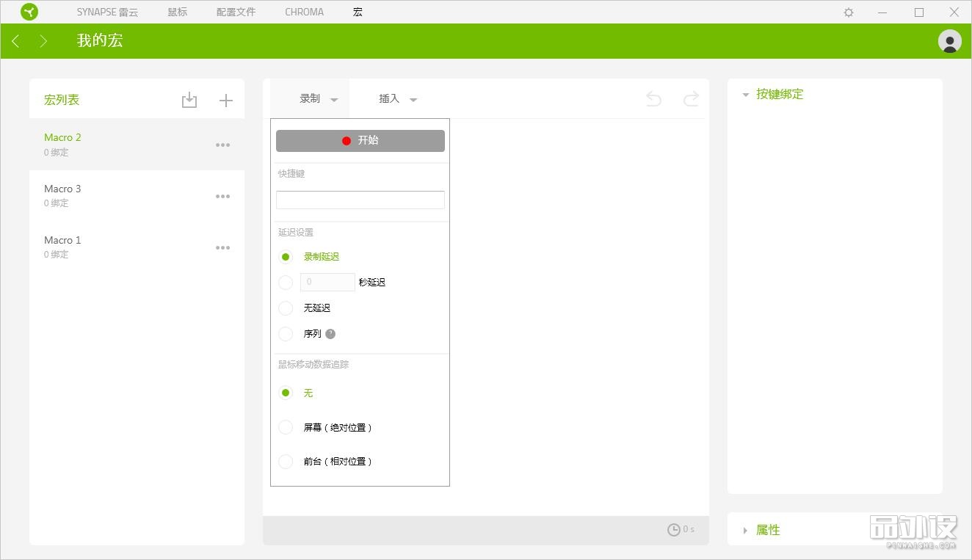Viewport: 972px width, 560px height.
Task: Open the 配置文件 tab
Action: [x=236, y=12]
